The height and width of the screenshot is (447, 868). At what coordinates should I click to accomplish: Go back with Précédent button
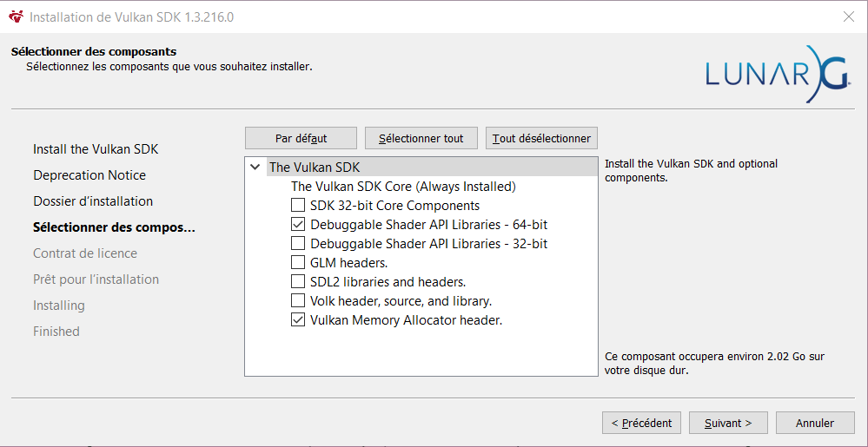(641, 424)
